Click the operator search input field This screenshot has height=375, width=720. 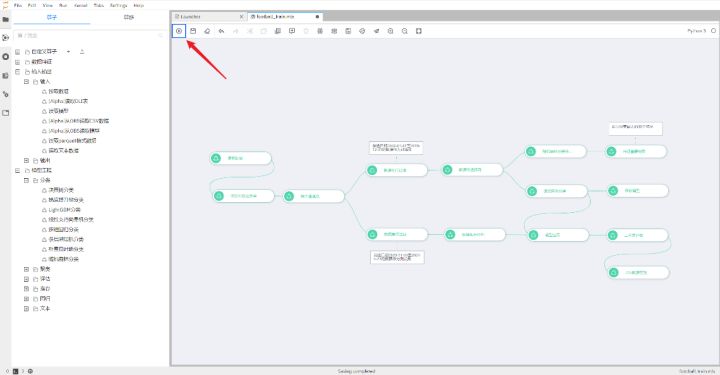tap(90, 35)
